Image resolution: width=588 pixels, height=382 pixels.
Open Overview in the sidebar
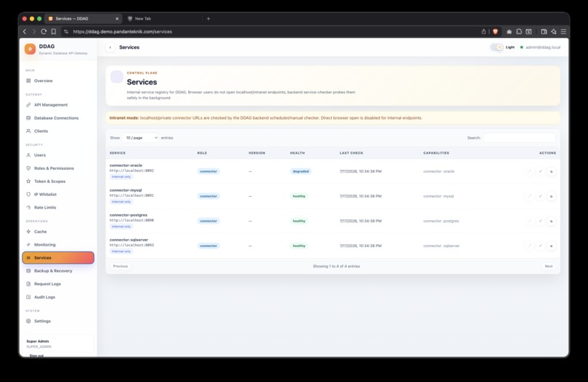[x=58, y=81]
